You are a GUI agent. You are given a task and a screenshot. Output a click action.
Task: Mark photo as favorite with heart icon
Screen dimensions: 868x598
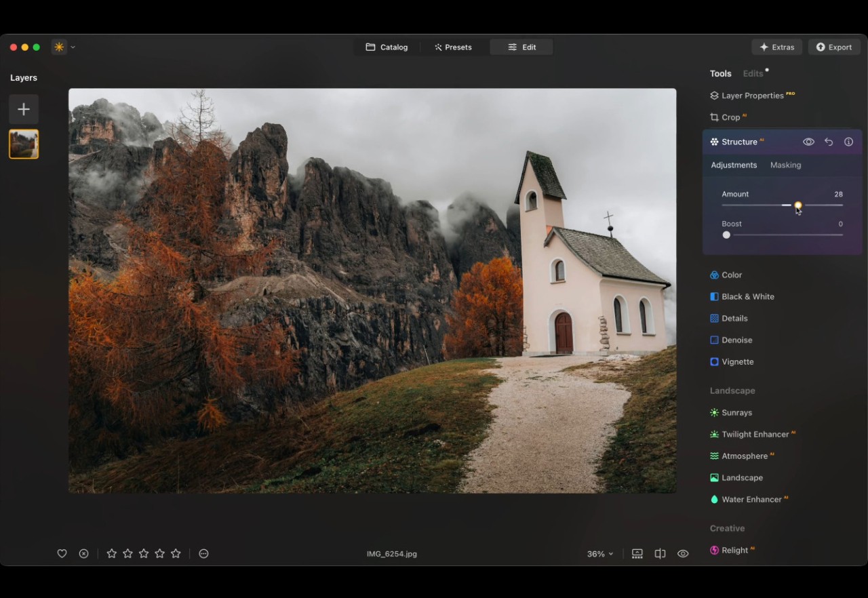[62, 553]
